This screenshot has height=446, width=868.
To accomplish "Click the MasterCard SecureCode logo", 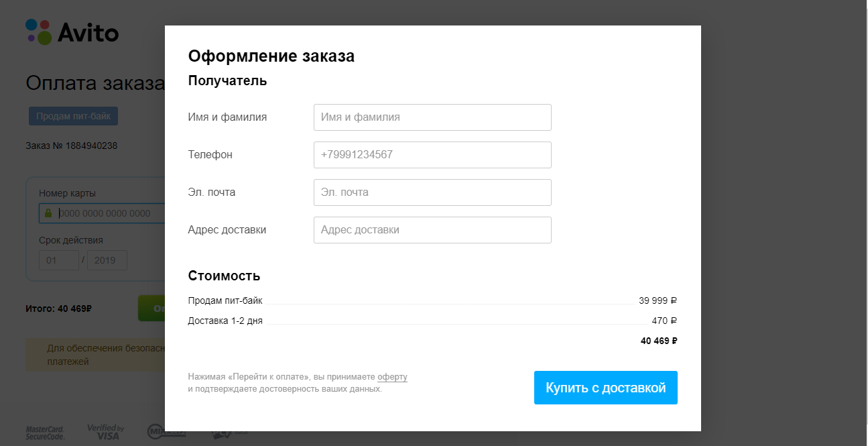I will (45, 433).
